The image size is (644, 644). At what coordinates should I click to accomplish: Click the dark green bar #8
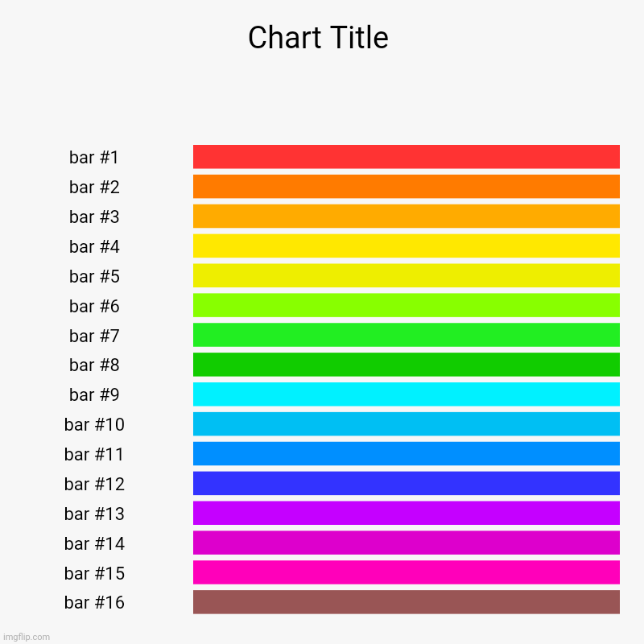click(406, 365)
